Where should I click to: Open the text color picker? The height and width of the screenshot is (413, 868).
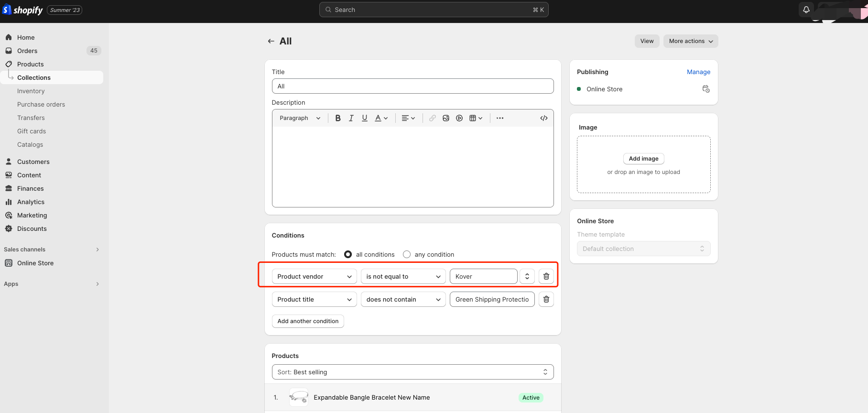coord(381,118)
